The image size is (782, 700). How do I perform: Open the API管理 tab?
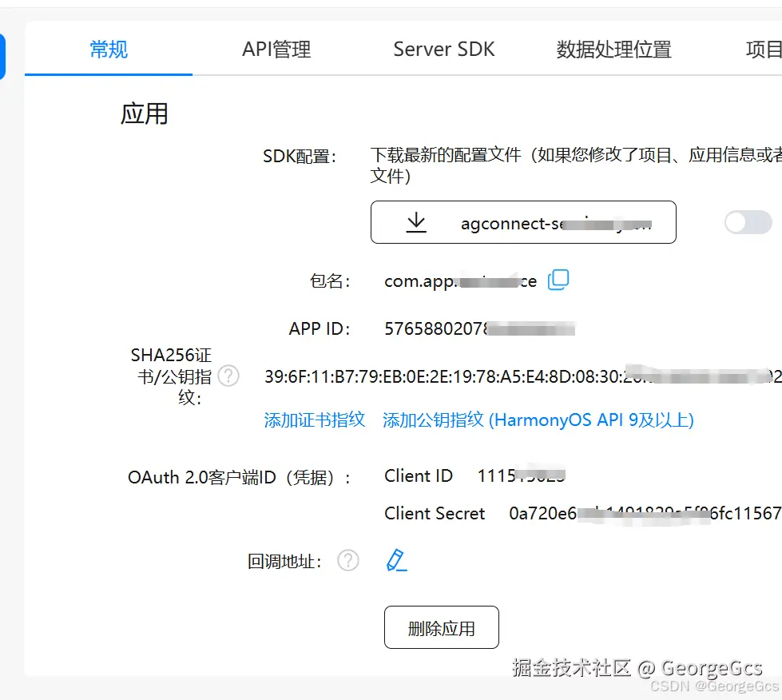tap(276, 50)
